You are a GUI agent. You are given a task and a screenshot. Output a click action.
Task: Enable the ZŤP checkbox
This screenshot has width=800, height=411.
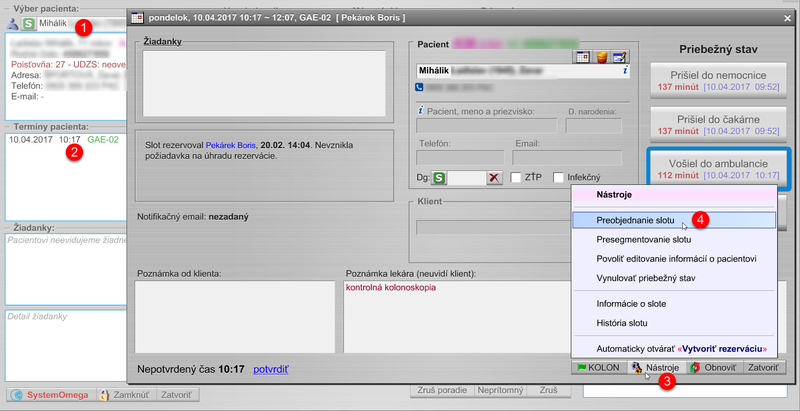tap(517, 177)
